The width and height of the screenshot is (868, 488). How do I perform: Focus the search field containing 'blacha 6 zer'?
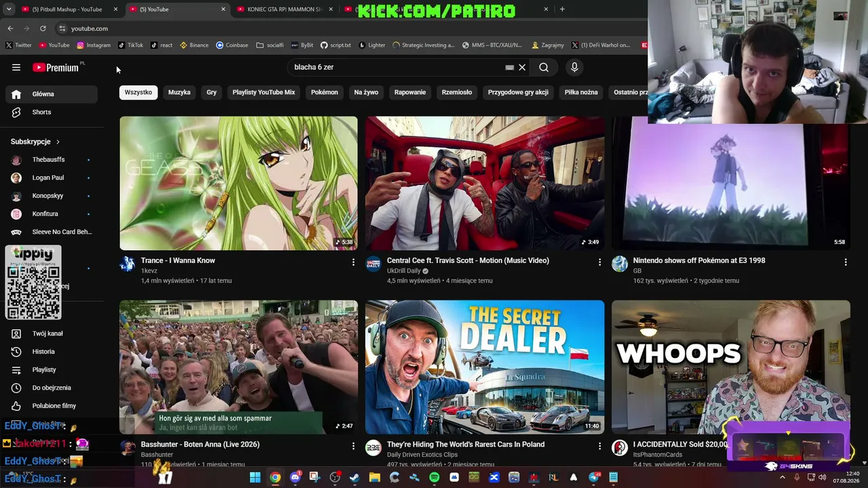point(397,67)
